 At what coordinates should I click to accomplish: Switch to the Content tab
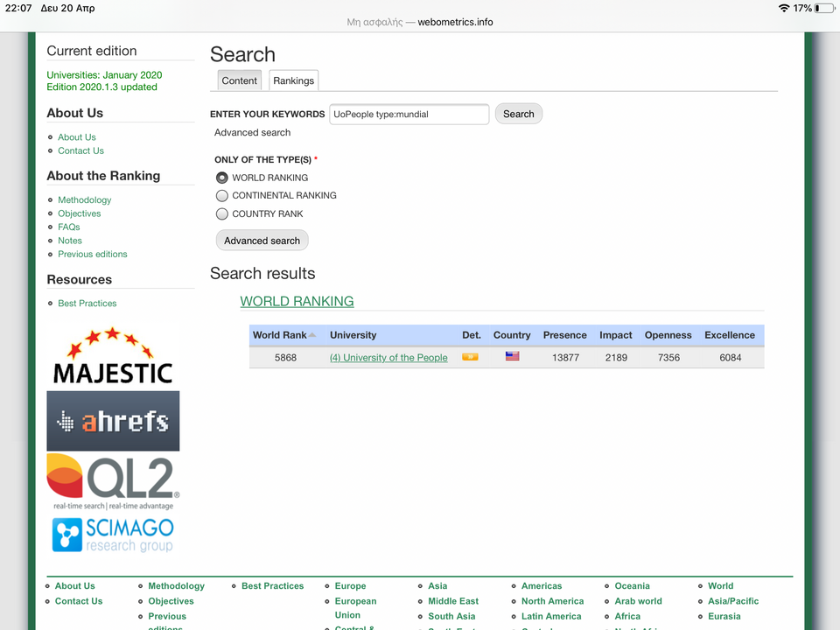tap(240, 80)
